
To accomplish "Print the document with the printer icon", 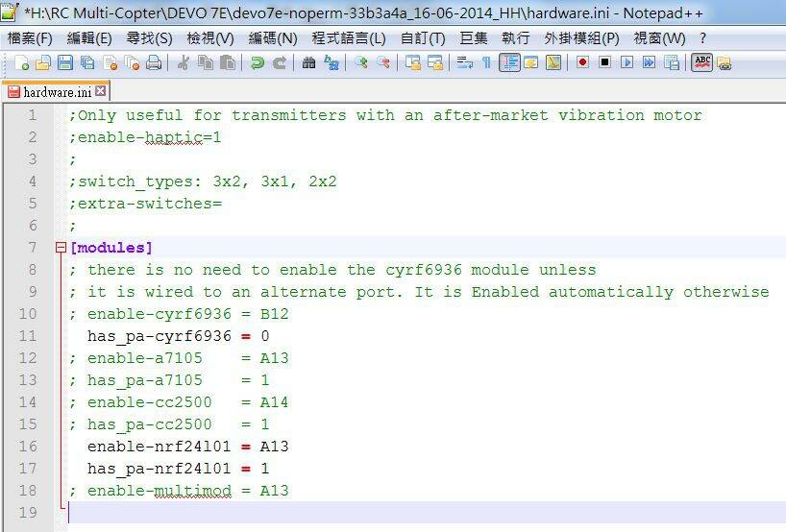I will pos(154,62).
